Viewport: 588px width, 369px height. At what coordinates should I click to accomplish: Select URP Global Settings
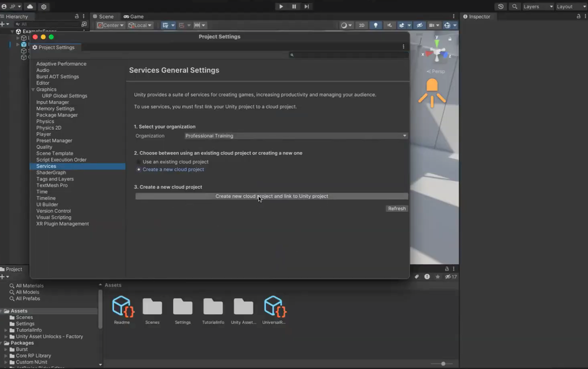point(64,96)
